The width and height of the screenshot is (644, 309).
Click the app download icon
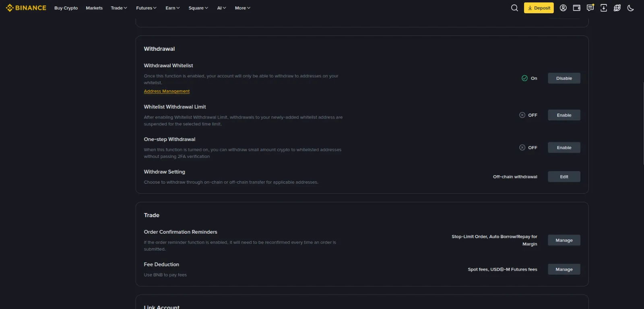(x=604, y=8)
